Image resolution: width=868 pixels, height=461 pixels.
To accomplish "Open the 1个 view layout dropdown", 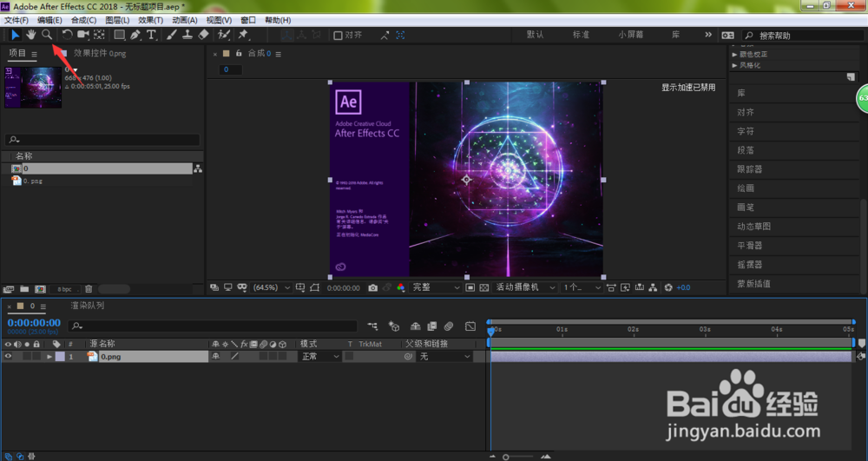I will click(582, 287).
